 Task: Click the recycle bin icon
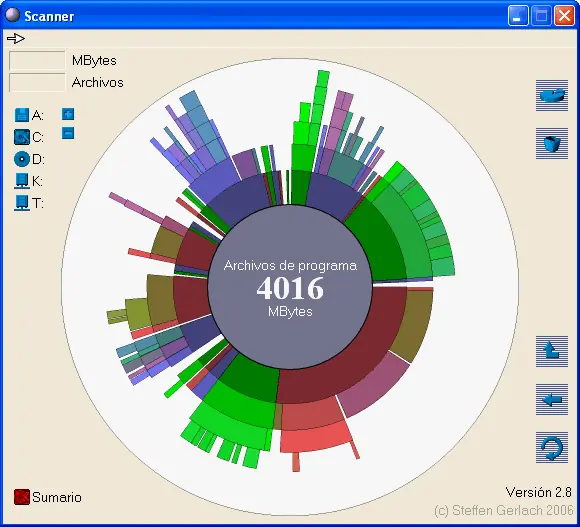coord(552,143)
